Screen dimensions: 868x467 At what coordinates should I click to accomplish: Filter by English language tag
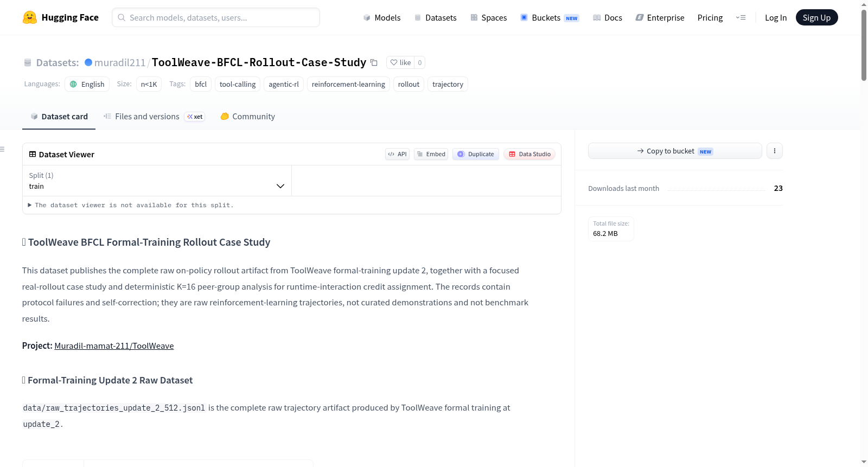[x=87, y=84]
